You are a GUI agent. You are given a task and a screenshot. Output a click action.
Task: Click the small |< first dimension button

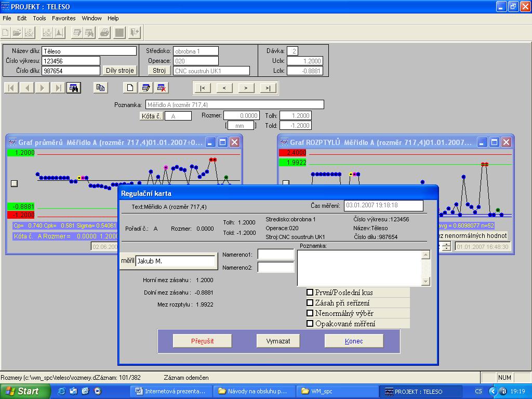pyautogui.click(x=203, y=88)
